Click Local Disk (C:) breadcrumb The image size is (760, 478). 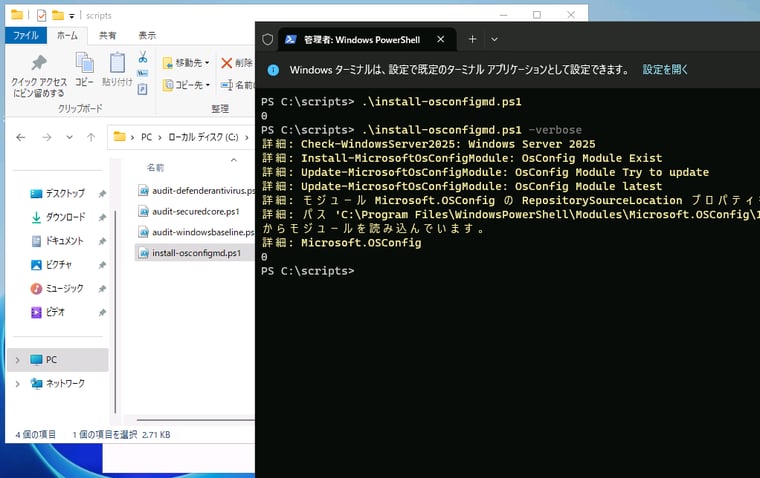(x=203, y=137)
